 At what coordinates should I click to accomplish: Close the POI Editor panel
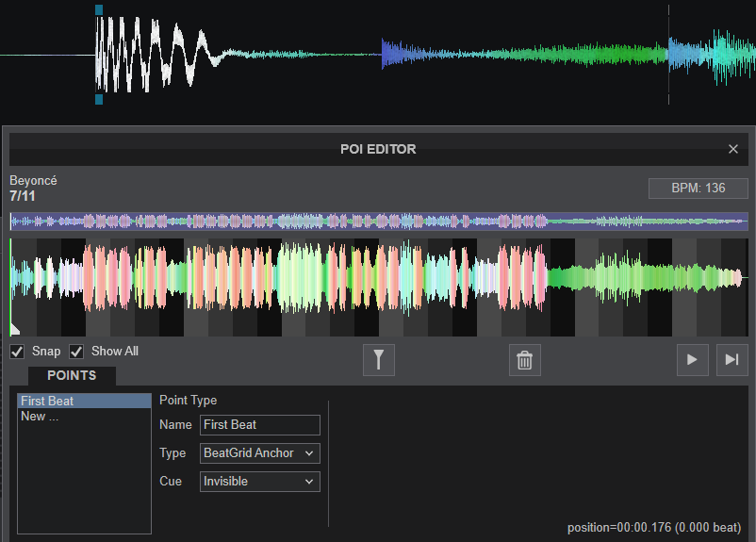pyautogui.click(x=732, y=149)
